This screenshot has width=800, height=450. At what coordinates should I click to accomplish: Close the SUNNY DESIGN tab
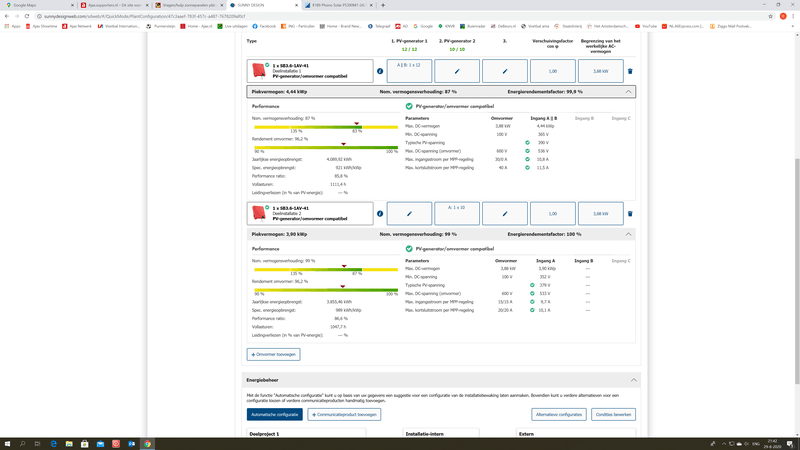296,5
